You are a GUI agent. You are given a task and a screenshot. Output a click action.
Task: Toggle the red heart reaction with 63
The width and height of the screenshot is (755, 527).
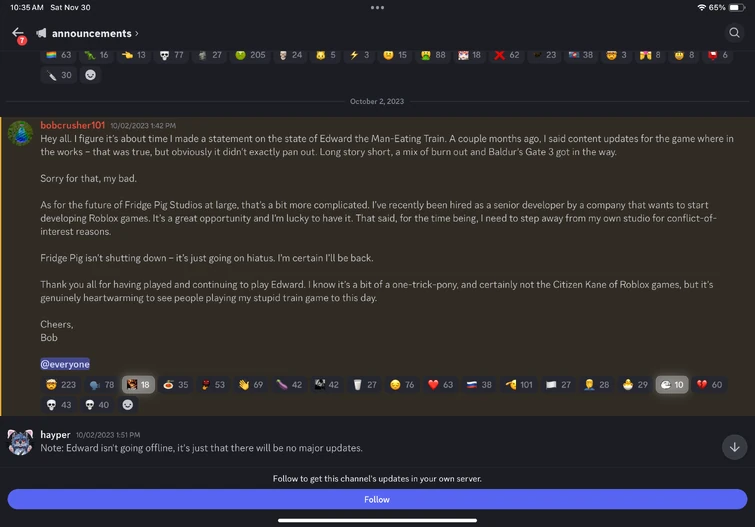[441, 384]
